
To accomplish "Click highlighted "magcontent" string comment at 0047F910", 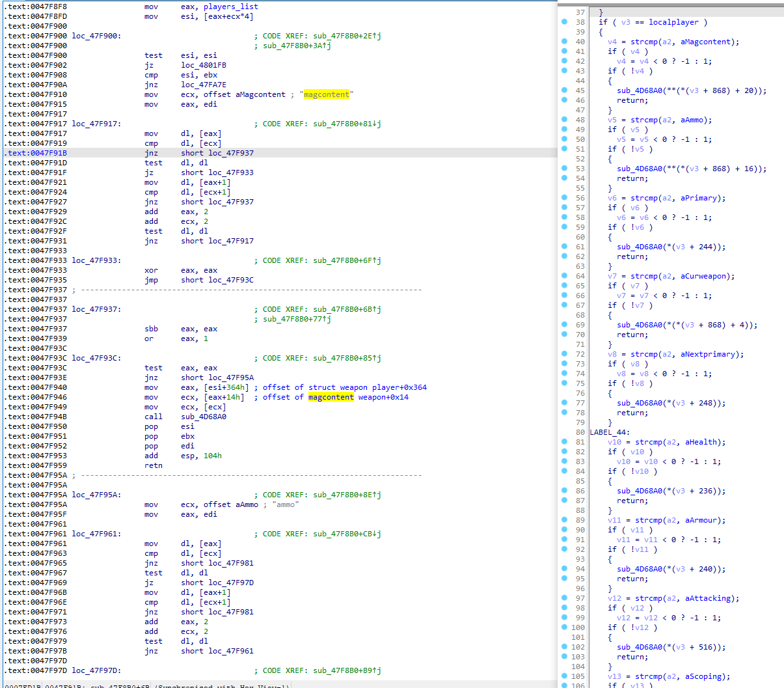I will [x=327, y=94].
